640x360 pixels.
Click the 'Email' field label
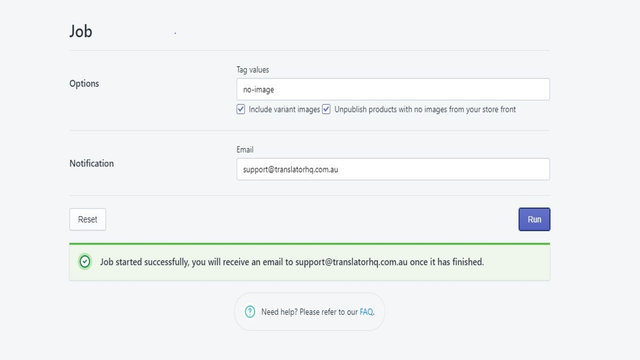coord(245,150)
